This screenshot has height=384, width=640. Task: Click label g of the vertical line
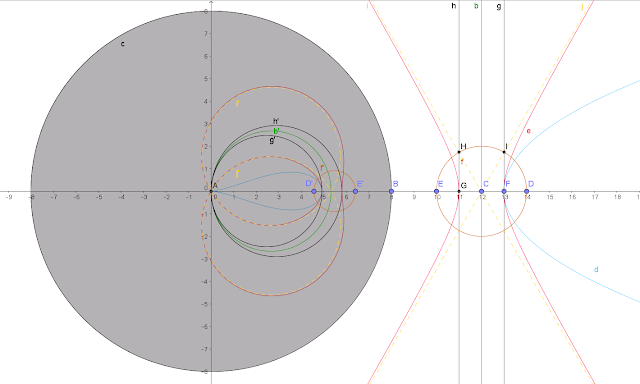[x=499, y=7]
